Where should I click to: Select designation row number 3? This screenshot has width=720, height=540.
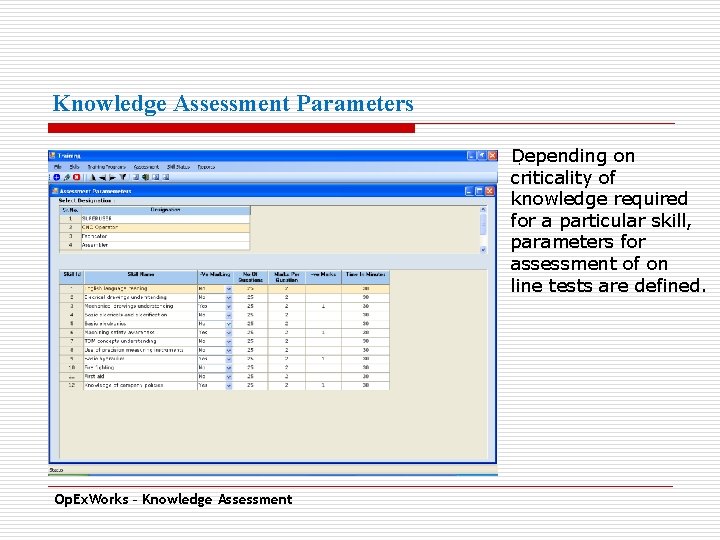pyautogui.click(x=155, y=236)
